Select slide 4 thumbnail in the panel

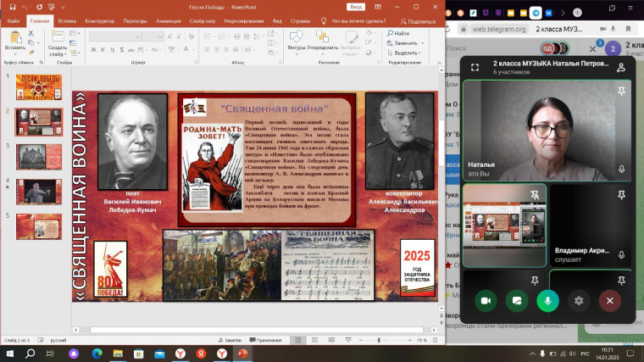click(x=39, y=192)
